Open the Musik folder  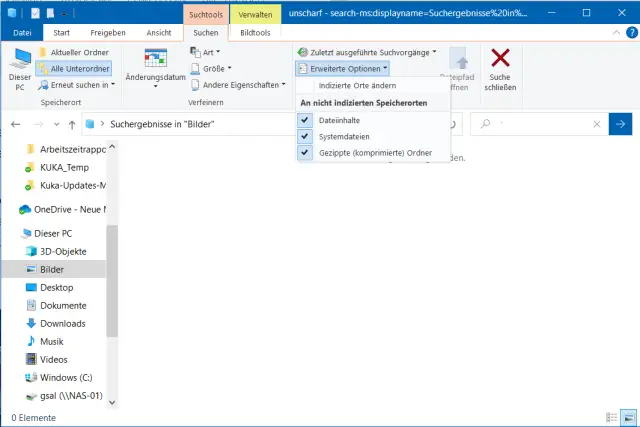tap(45, 341)
